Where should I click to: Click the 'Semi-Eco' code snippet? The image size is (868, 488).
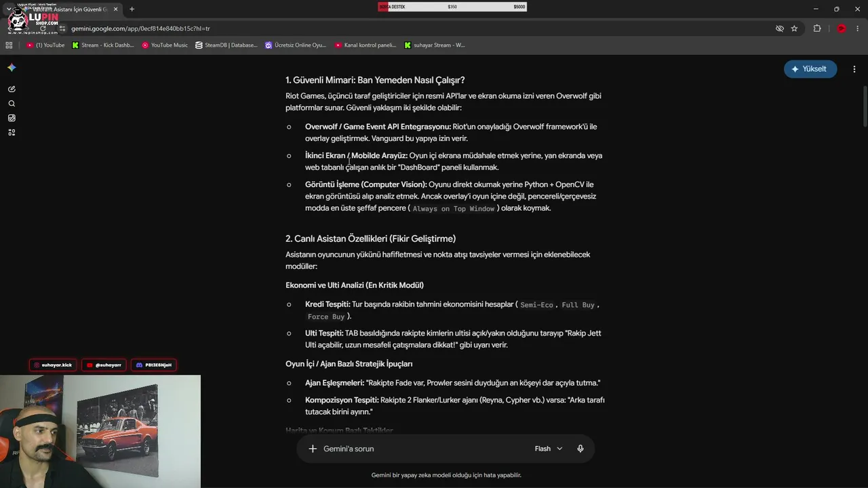(x=536, y=305)
